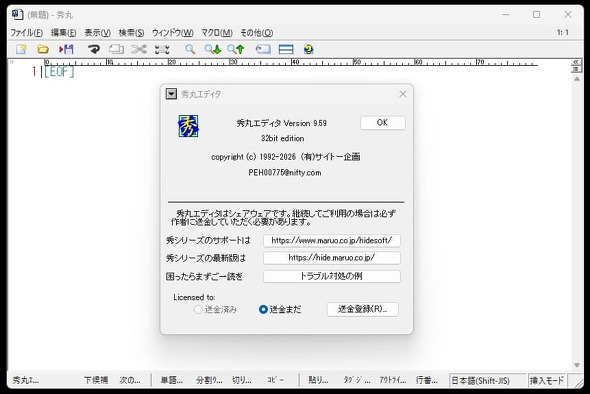Click the vertical scrollbar up arrow
Viewport: 590px width, 394px height.
pos(577,79)
